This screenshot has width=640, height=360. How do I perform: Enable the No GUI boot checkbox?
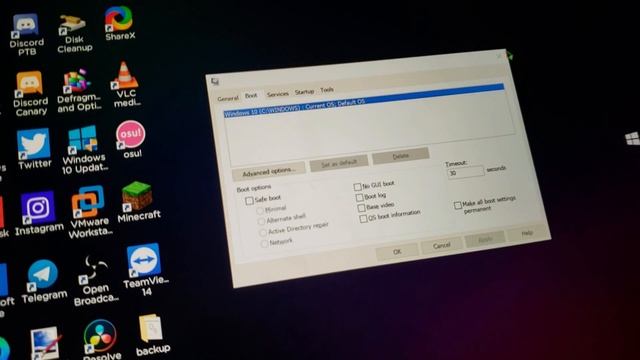358,187
